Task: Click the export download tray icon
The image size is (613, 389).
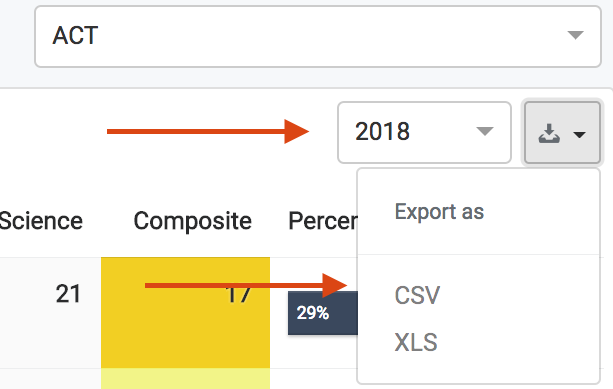Action: [549, 133]
